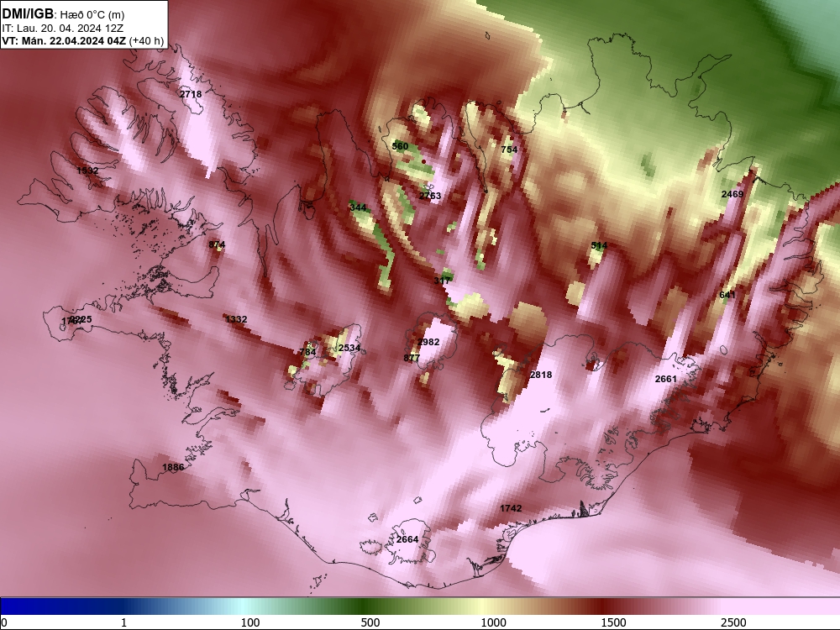Screen dimensions: 840x630
Task: Click the 874 map value
Action: click(217, 244)
